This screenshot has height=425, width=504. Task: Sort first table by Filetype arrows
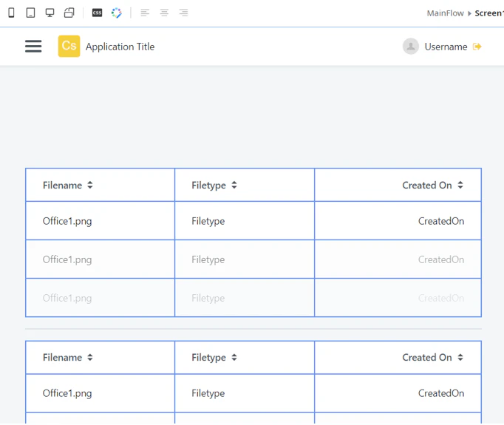coord(234,185)
